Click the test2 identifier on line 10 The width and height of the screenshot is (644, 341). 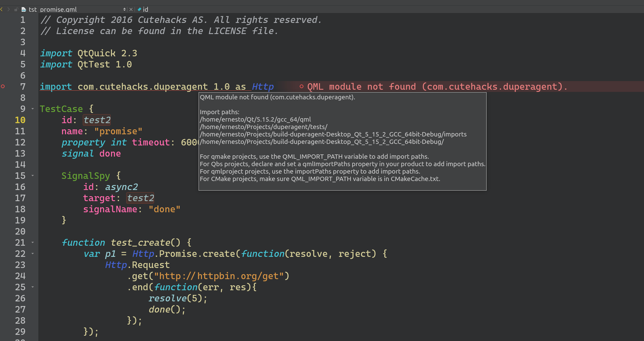coord(97,120)
